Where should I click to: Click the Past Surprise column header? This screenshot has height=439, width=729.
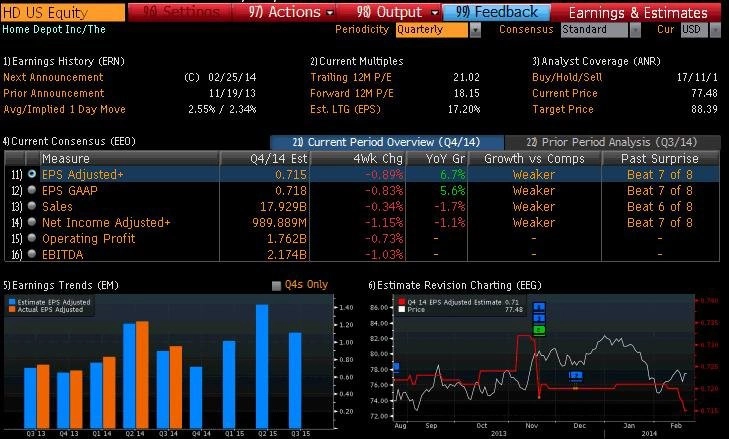click(x=660, y=159)
